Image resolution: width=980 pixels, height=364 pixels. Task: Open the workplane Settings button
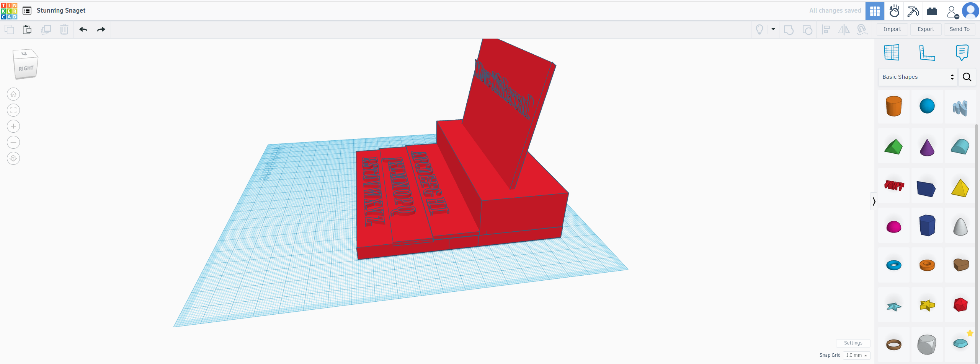coord(853,343)
